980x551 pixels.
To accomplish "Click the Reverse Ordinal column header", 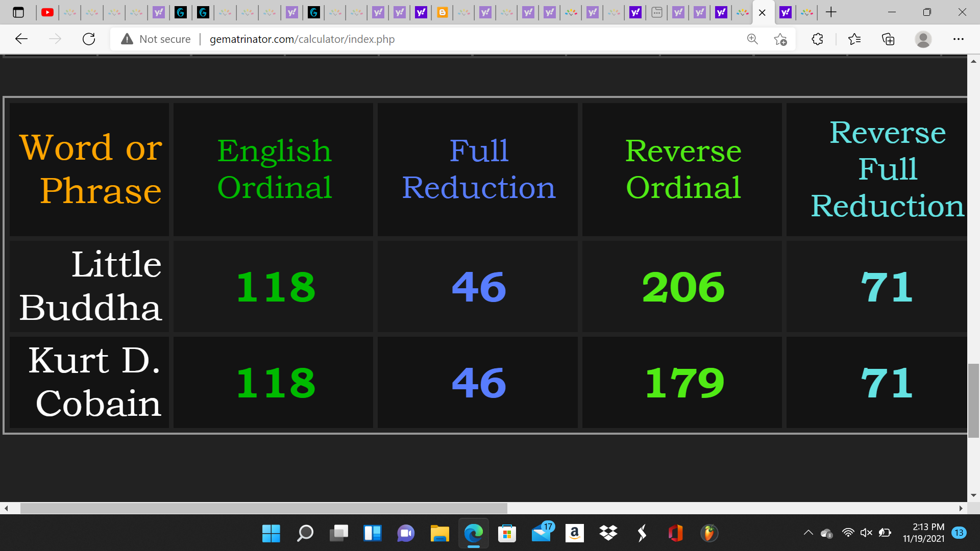I will click(x=682, y=169).
